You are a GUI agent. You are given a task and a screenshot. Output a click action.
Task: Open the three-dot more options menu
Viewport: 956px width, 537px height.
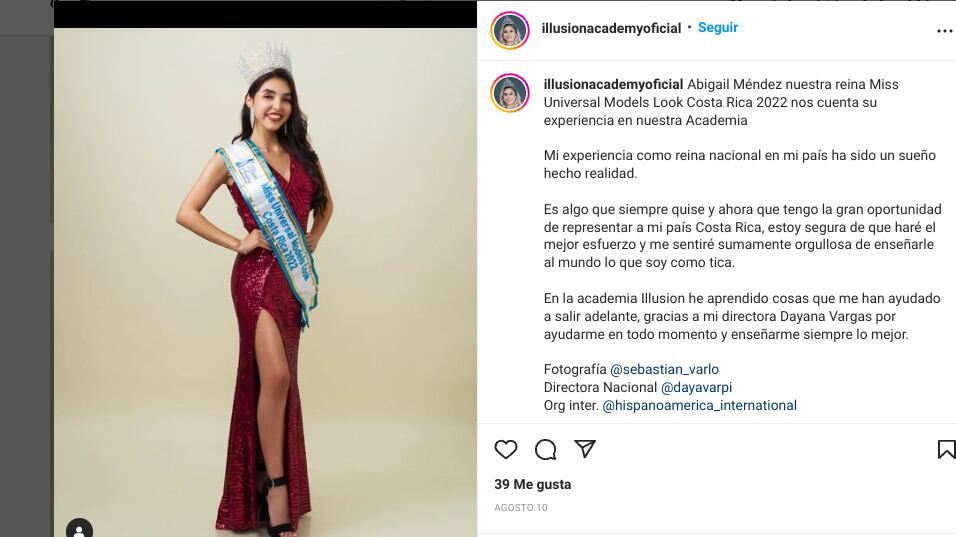pyautogui.click(x=944, y=31)
